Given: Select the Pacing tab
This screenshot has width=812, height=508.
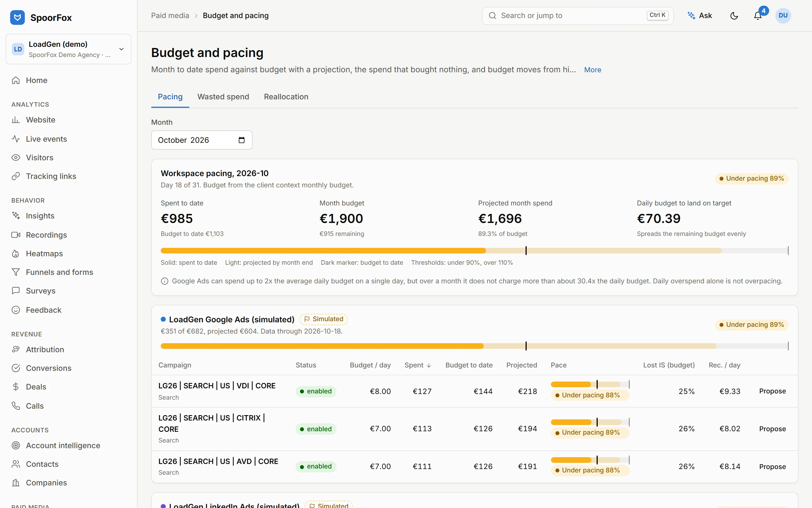Looking at the screenshot, I should 170,97.
